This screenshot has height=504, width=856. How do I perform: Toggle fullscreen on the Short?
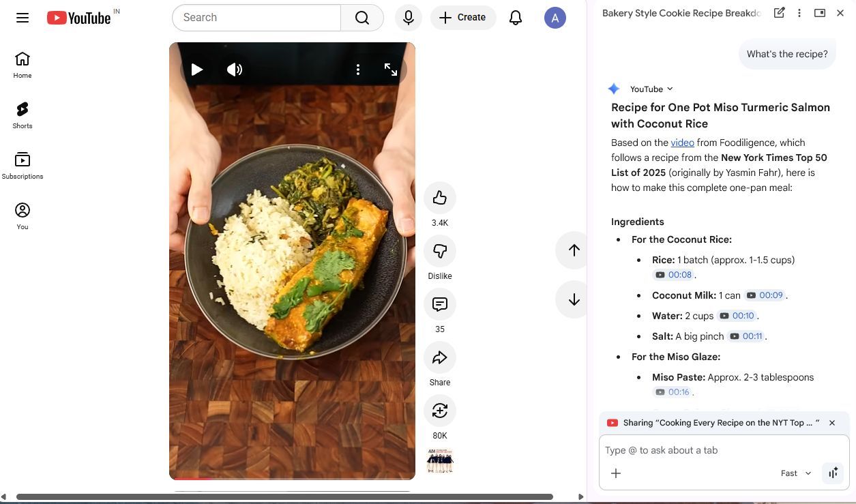(x=391, y=70)
